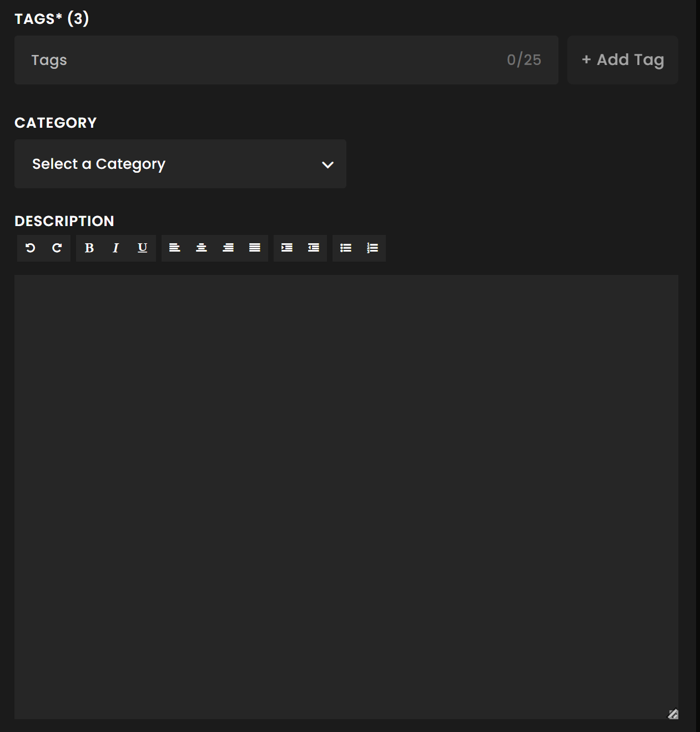This screenshot has width=700, height=732.
Task: Insert a bulleted list
Action: click(346, 248)
